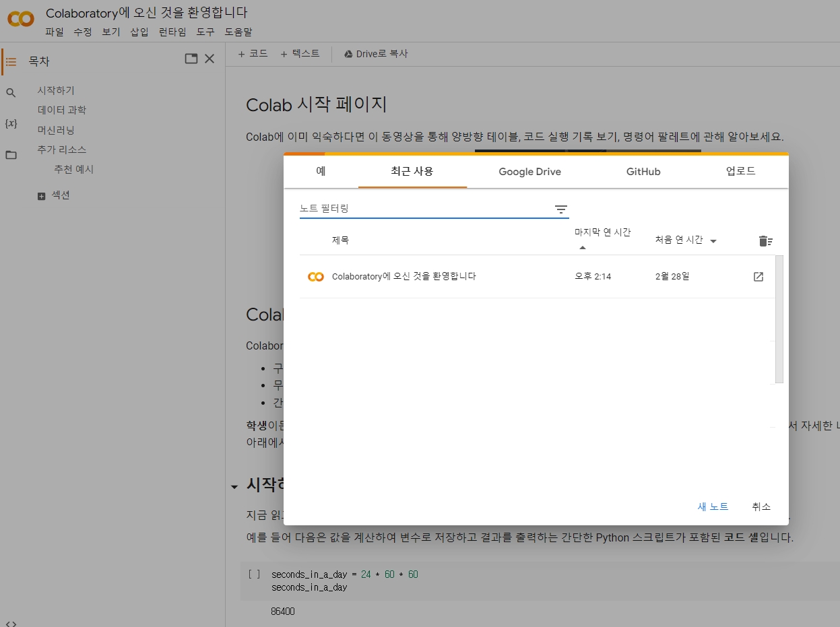Viewport: 840px width, 627px height.
Task: Click the 오후 2:14 time cell
Action: click(x=593, y=277)
